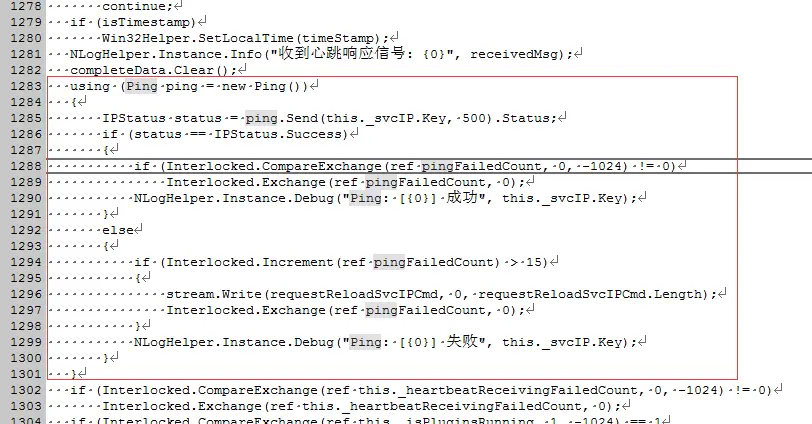Place cursor on the continue; statement
The width and height of the screenshot is (812, 424).
[137, 6]
